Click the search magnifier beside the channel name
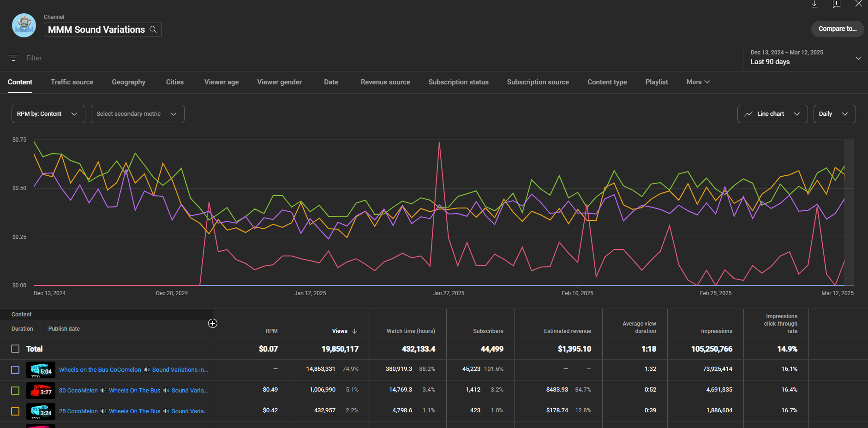Viewport: 868px width, 428px height. coord(153,30)
